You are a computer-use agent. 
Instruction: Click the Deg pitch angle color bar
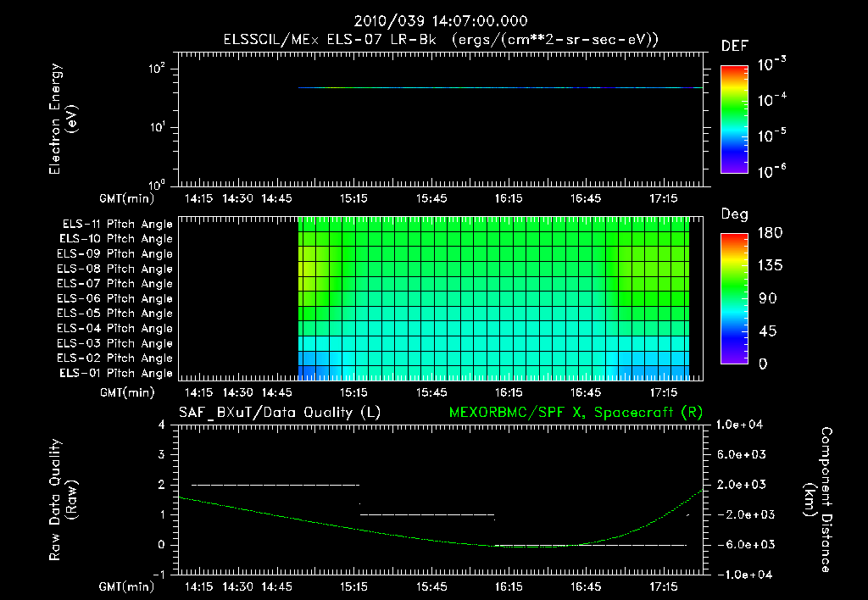coord(734,298)
